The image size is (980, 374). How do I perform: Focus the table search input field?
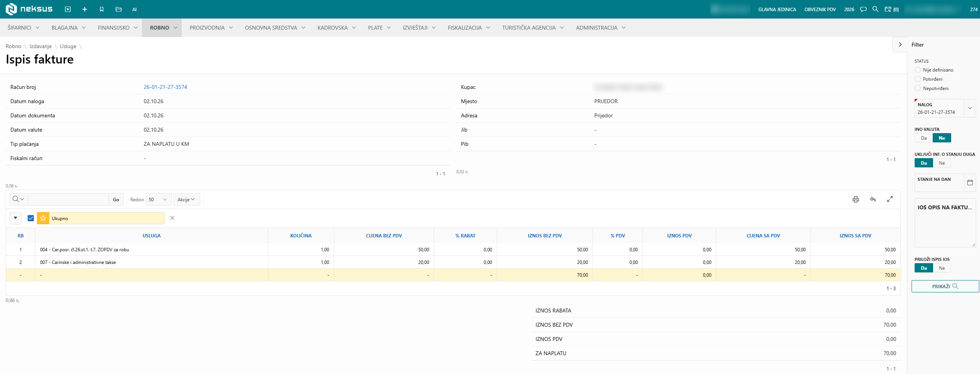coord(68,199)
